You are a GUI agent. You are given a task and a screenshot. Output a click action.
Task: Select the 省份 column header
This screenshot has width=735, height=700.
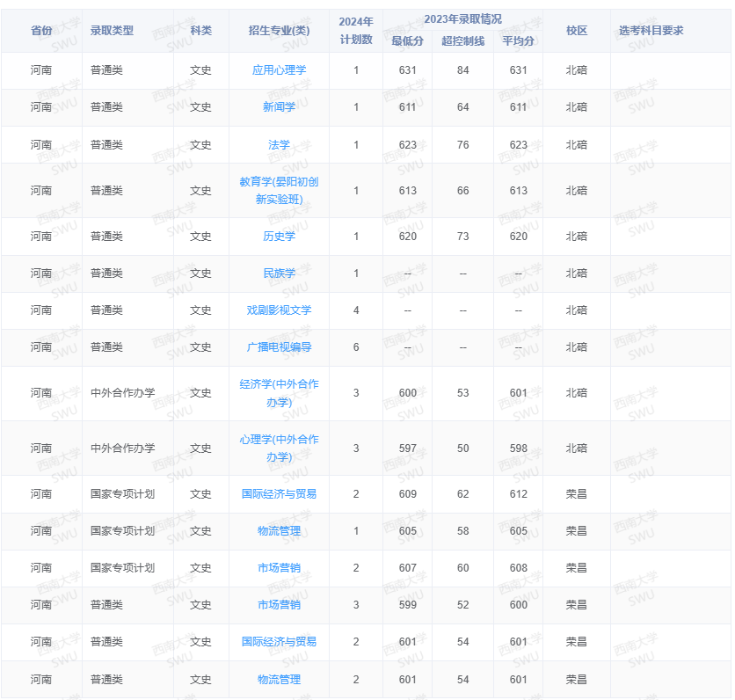(x=41, y=29)
